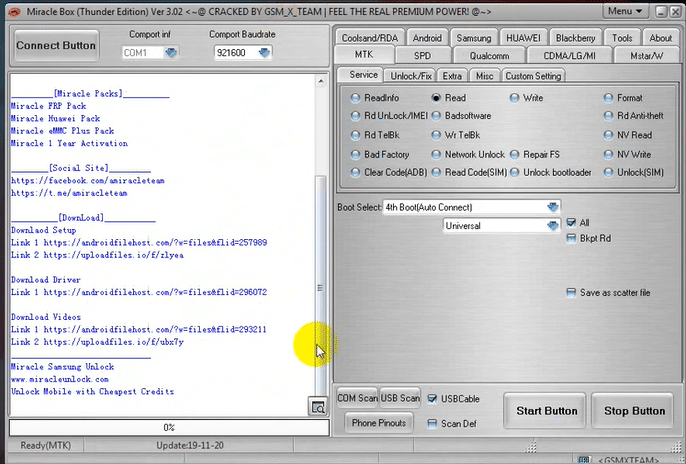
Task: Open Phone Pinouts
Action: point(379,423)
